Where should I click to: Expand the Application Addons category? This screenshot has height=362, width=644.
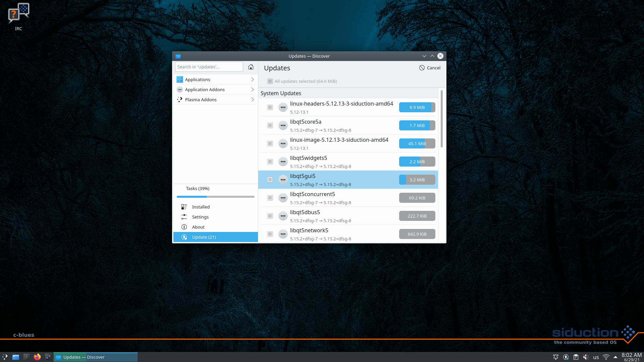(215, 89)
